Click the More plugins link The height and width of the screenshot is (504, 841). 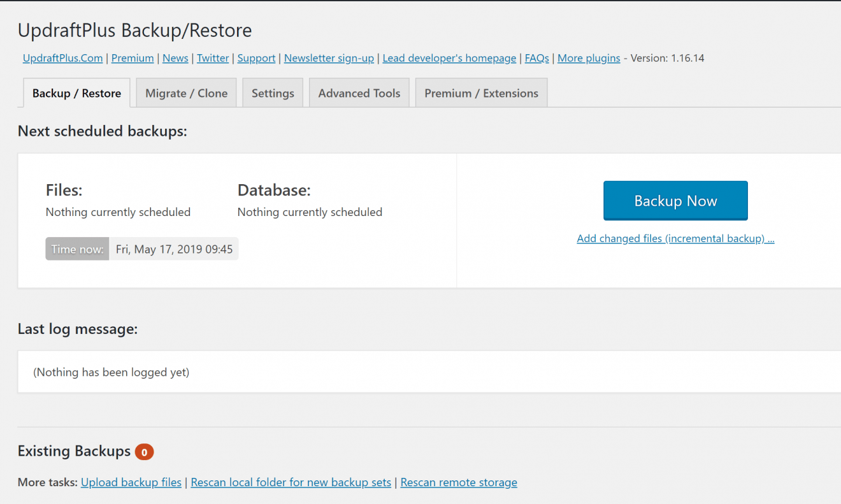click(x=588, y=58)
